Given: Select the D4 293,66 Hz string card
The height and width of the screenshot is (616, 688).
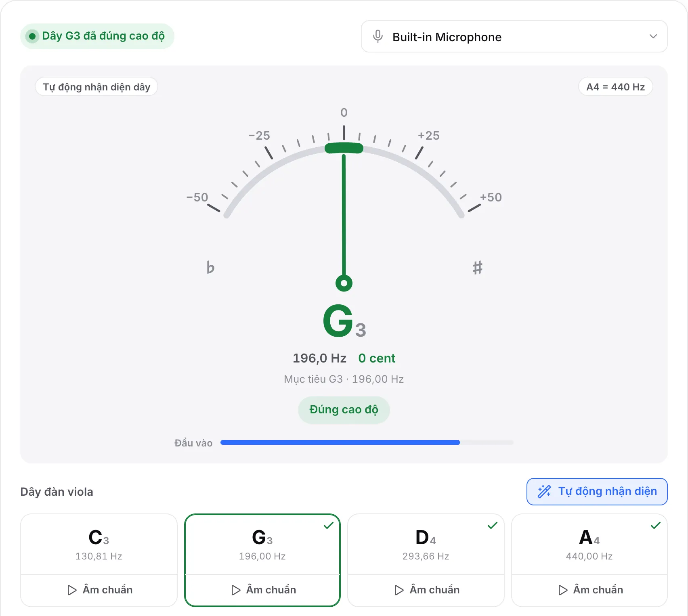Looking at the screenshot, I should [x=426, y=544].
